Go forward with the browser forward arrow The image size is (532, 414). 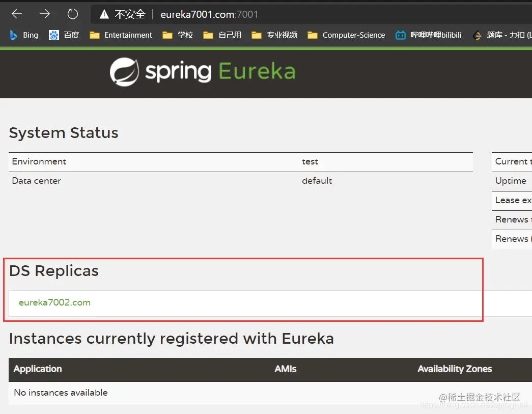pyautogui.click(x=44, y=14)
